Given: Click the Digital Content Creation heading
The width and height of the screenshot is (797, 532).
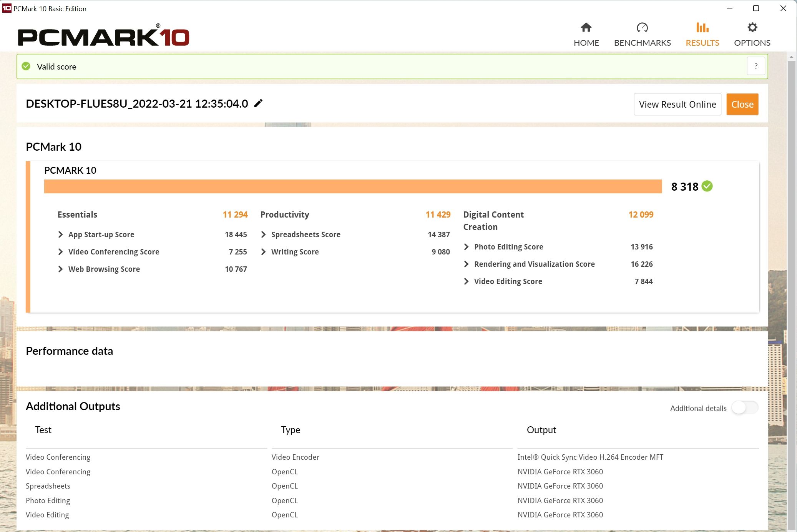Looking at the screenshot, I should (x=493, y=221).
